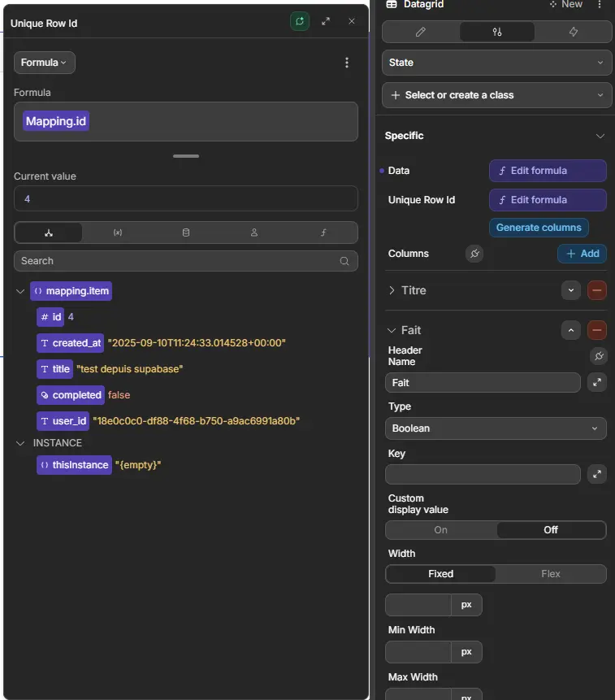This screenshot has height=700, width=615.
Task: Remove the Fait column
Action: [x=596, y=330]
